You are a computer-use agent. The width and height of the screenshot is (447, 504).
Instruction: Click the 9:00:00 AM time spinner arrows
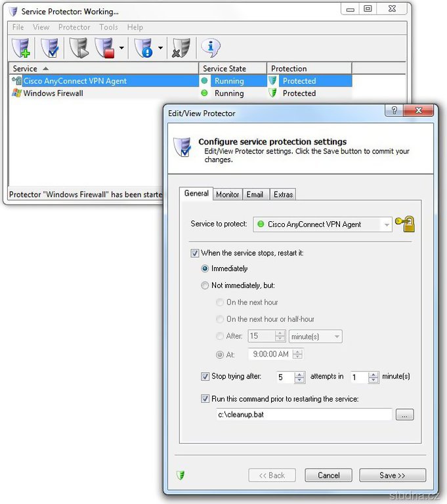[x=298, y=354]
